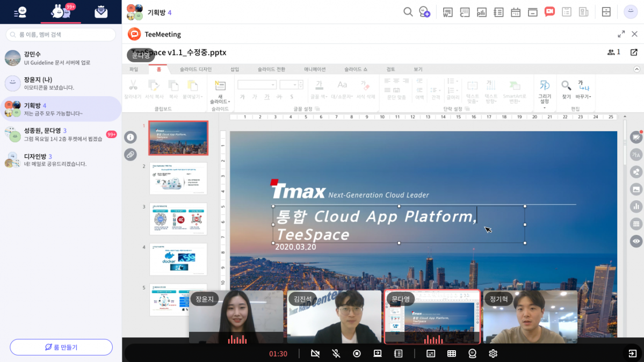This screenshot has width=644, height=362.
Task: Leave the meeting using the exit icon
Action: (632, 353)
